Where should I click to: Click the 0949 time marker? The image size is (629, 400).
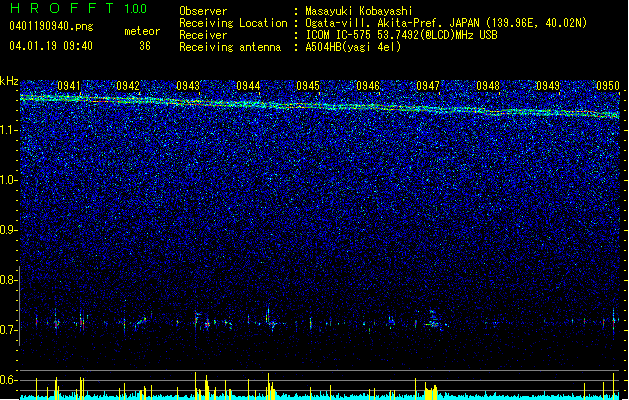(x=548, y=86)
